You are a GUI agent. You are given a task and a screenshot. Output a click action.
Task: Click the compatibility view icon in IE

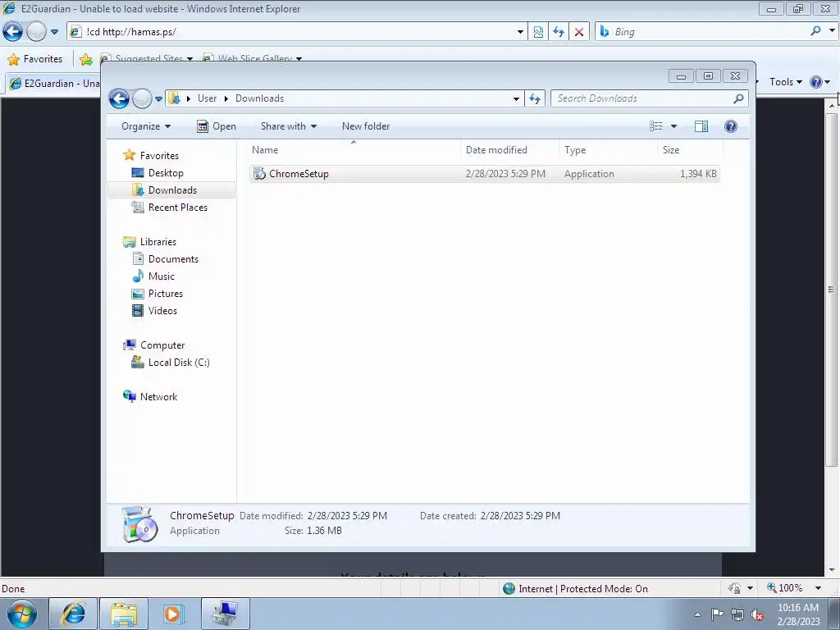tap(538, 32)
